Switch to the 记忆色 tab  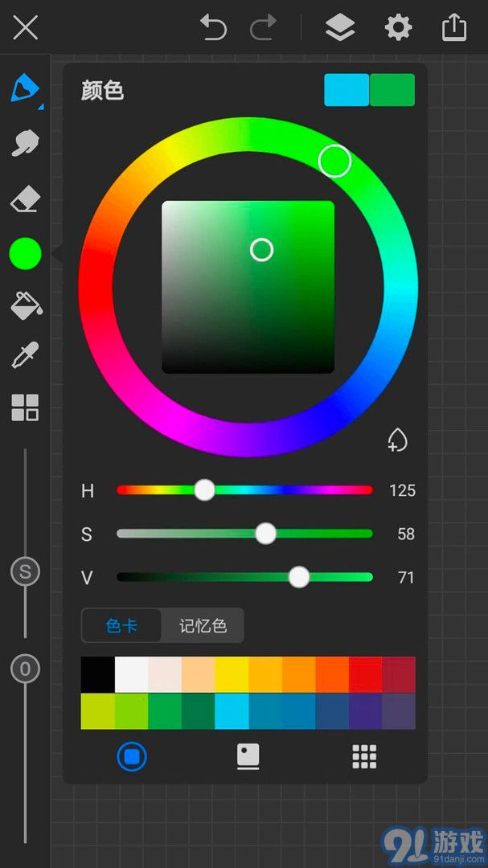click(203, 625)
